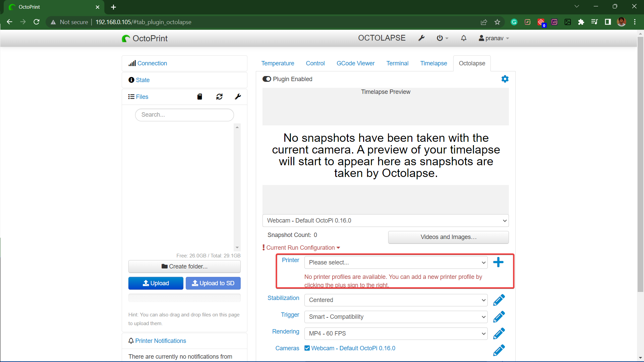Edit the Trigger profile pencil
This screenshot has height=362, width=644.
tap(499, 317)
